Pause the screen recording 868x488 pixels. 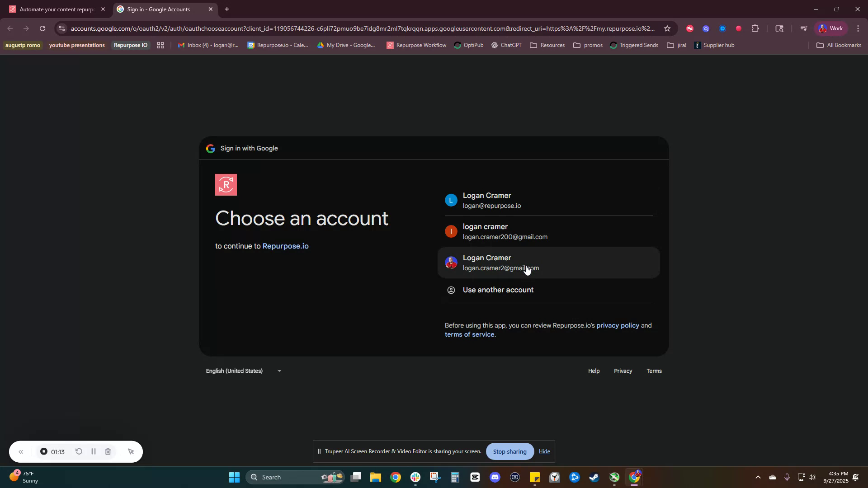93,451
